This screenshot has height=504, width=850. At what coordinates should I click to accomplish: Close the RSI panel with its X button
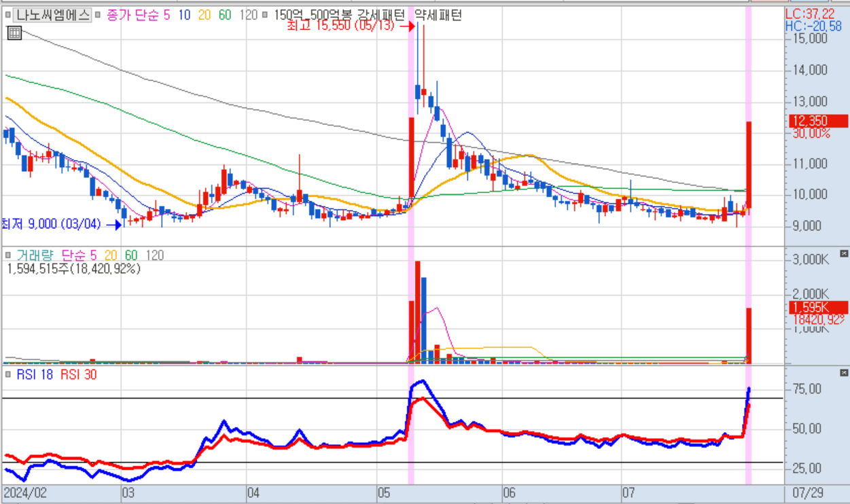[x=844, y=373]
